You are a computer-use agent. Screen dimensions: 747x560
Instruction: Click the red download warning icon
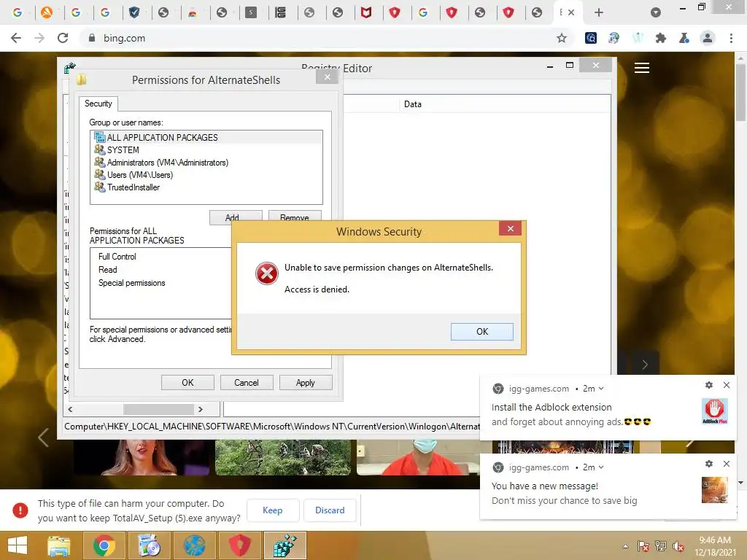click(x=20, y=510)
